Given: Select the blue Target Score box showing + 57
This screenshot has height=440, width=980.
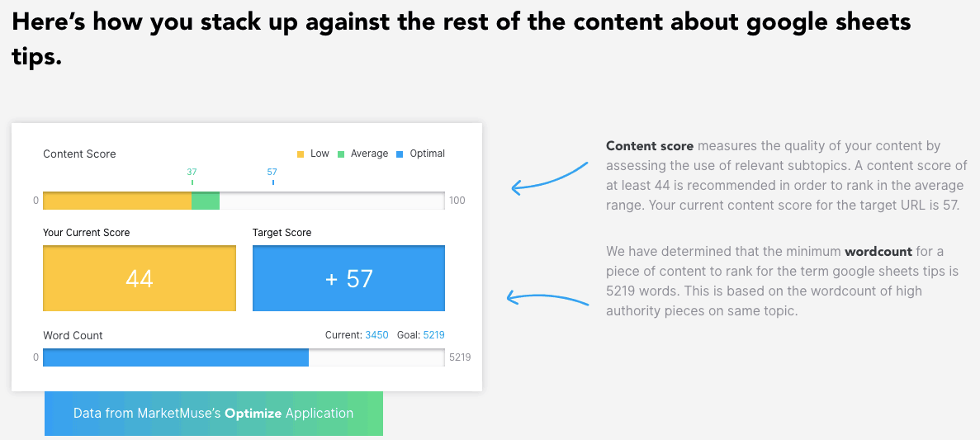Looking at the screenshot, I should point(348,278).
